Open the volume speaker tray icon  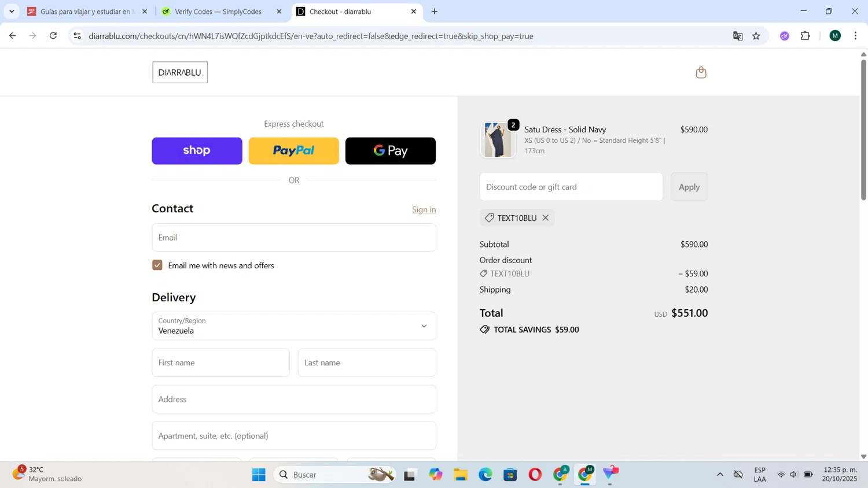[x=793, y=475]
